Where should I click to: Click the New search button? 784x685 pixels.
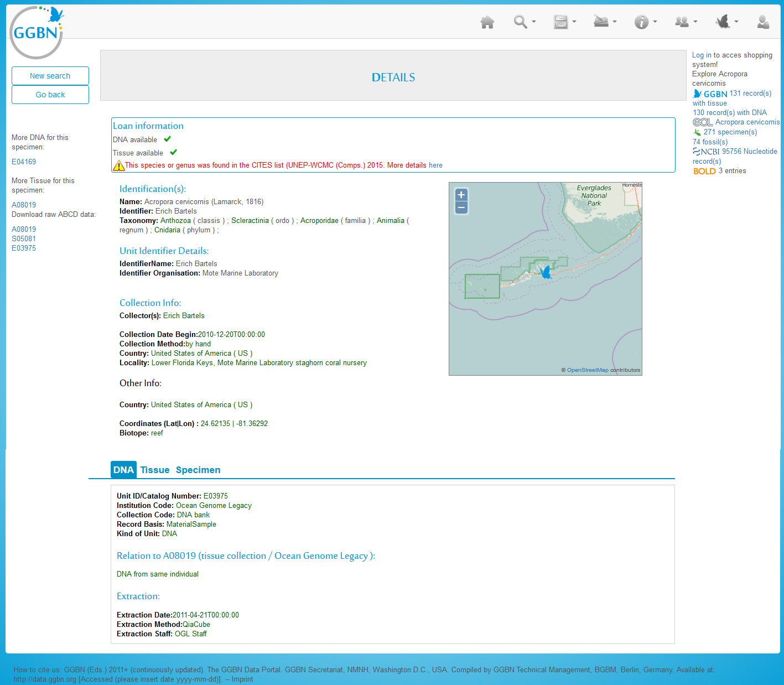tap(50, 76)
